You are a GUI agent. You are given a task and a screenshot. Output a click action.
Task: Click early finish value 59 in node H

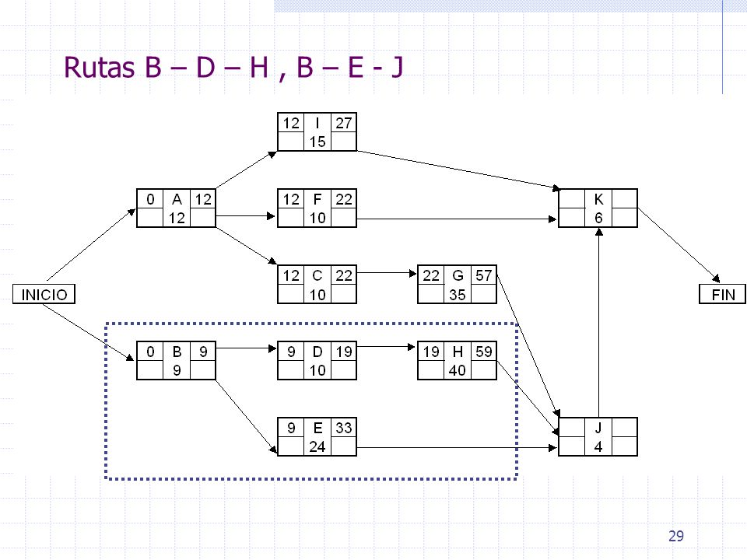tap(483, 352)
